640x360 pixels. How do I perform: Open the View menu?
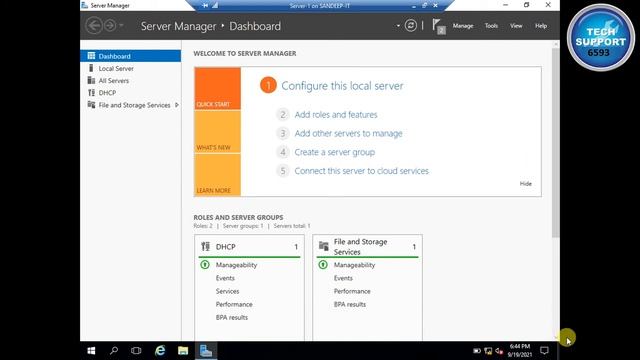(x=516, y=26)
